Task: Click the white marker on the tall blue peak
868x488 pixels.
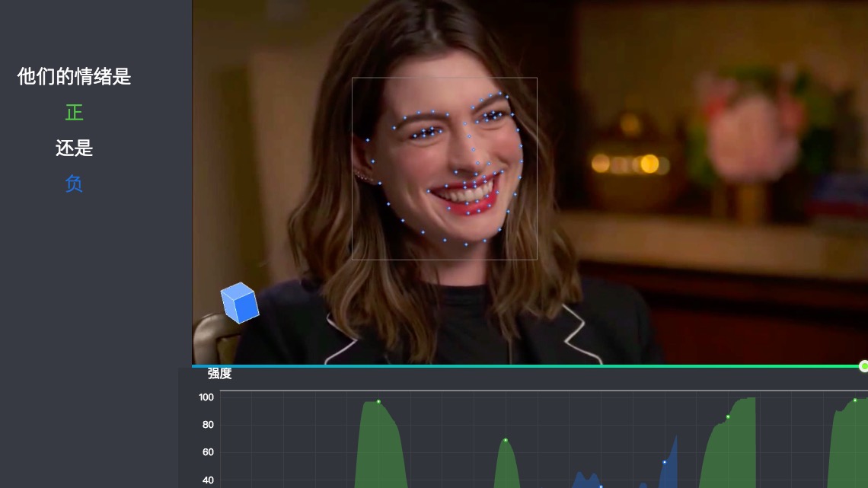Action: point(664,462)
